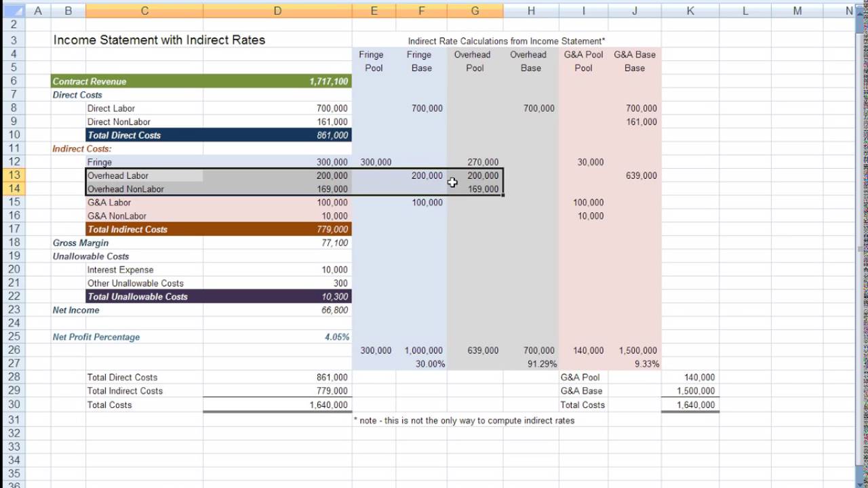Click the 'Net Income' label
The image size is (868, 488).
pos(76,310)
